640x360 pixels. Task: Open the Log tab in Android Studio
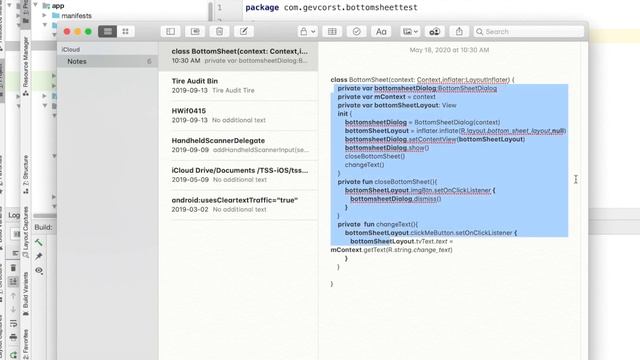pyautogui.click(x=14, y=215)
